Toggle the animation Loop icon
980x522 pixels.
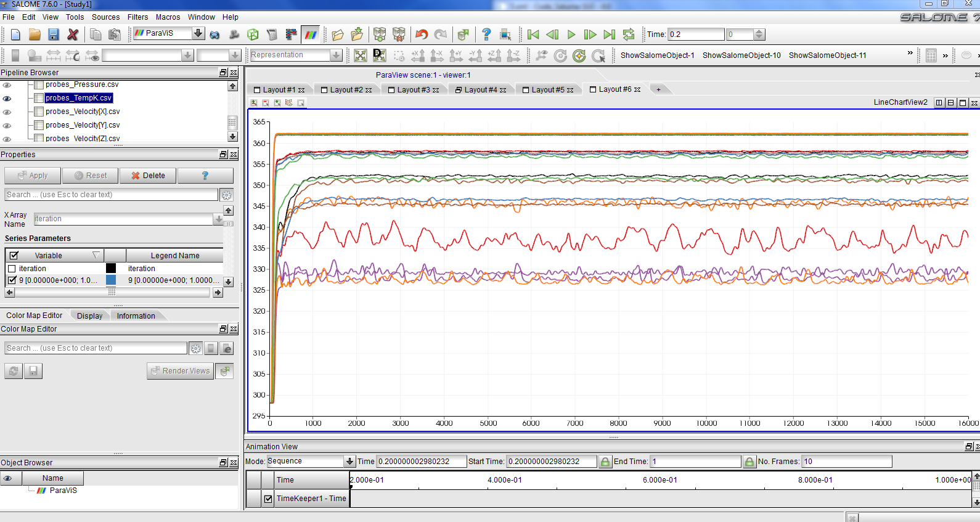click(629, 35)
